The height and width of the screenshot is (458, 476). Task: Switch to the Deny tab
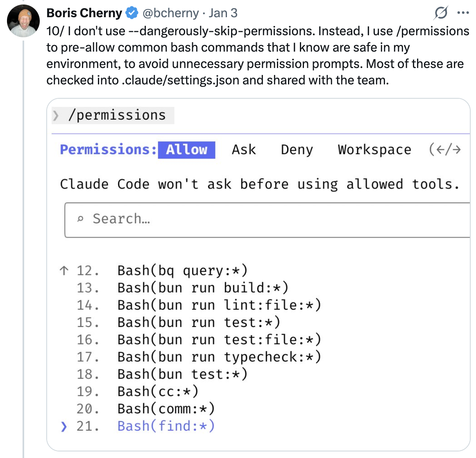click(x=297, y=150)
